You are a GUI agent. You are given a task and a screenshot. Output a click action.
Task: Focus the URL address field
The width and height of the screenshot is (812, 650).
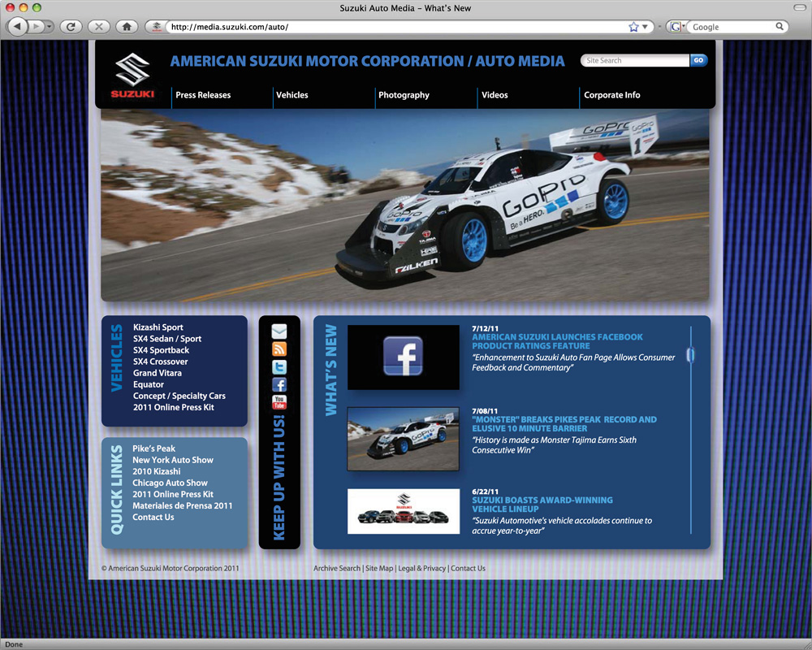(396, 27)
